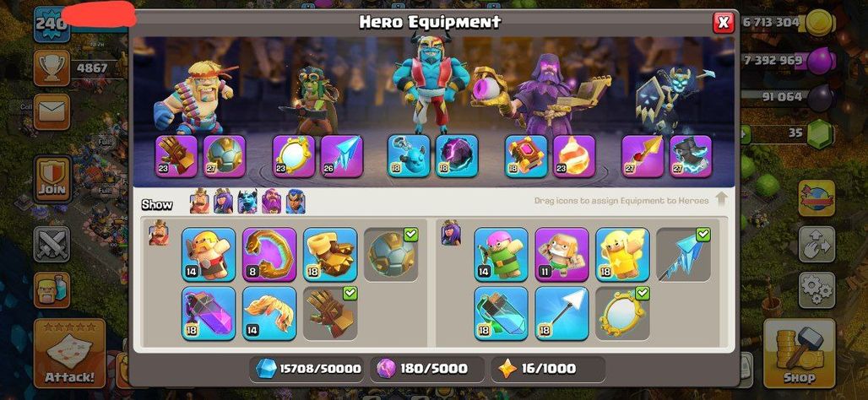Filter equipment by Grand Warden portrait
The height and width of the screenshot is (400, 868).
[271, 202]
